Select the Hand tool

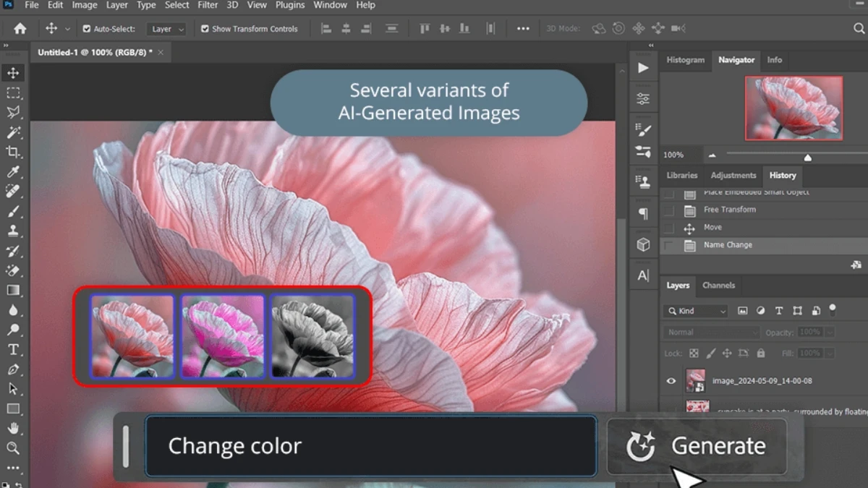13,429
